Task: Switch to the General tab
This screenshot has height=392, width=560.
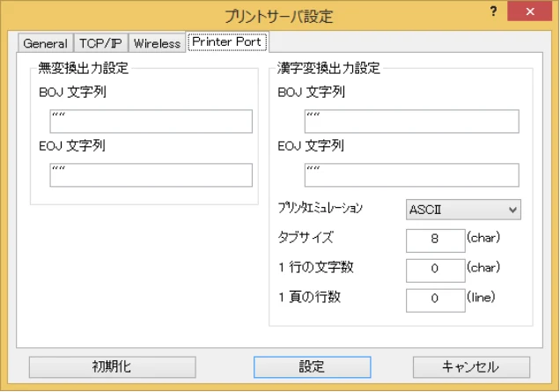Action: (46, 43)
